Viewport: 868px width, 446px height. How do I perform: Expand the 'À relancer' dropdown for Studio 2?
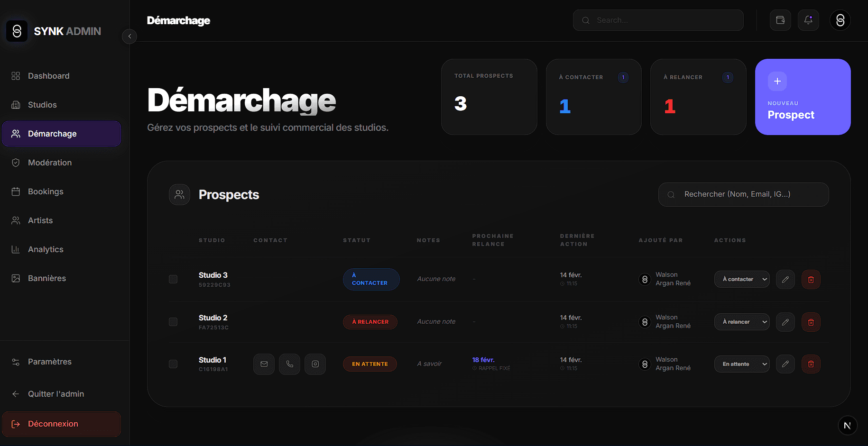[x=742, y=322]
